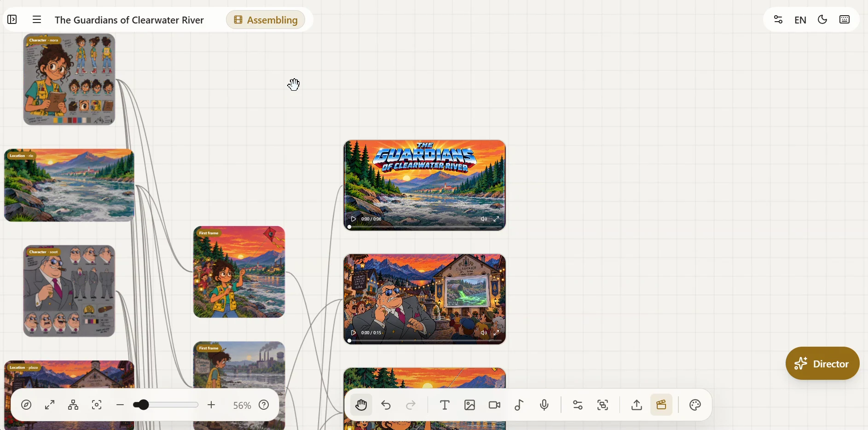Select the hand pan tool
The width and height of the screenshot is (868, 430).
[361, 405]
